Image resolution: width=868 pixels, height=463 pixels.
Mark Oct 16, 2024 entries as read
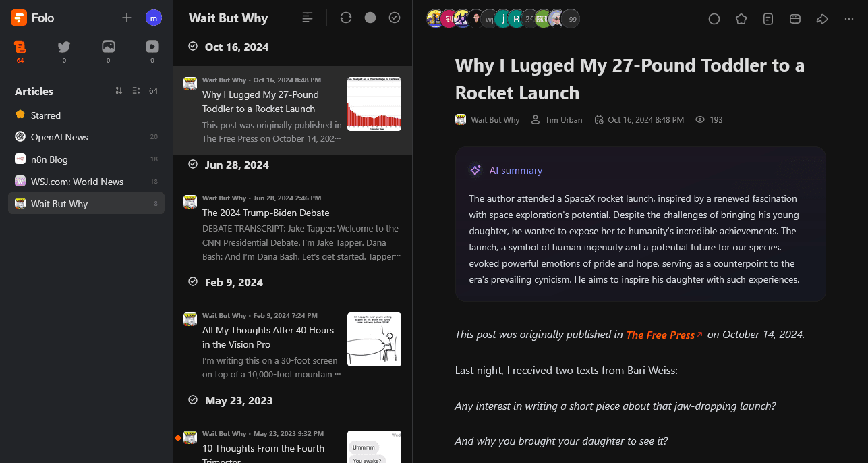194,47
